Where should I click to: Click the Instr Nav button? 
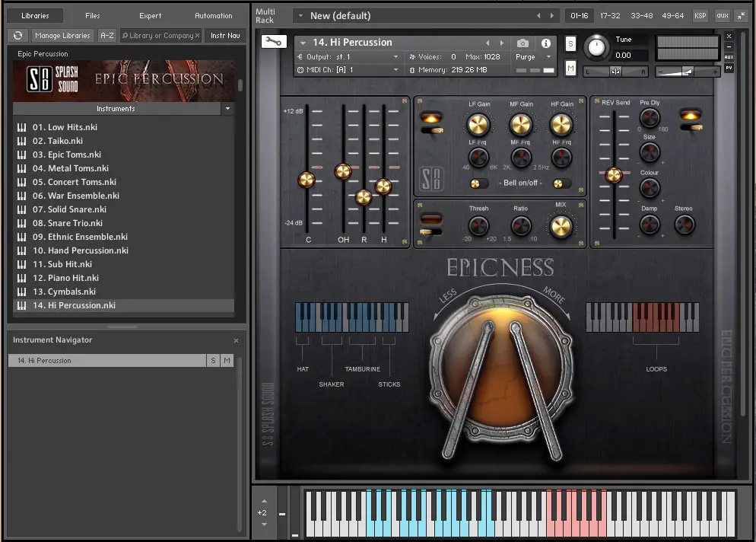click(x=224, y=35)
